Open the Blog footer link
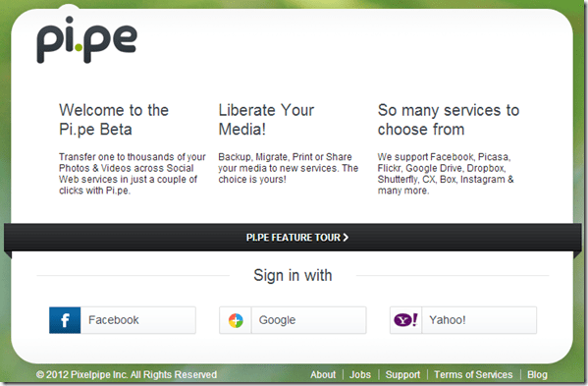The image size is (588, 386). tap(537, 375)
